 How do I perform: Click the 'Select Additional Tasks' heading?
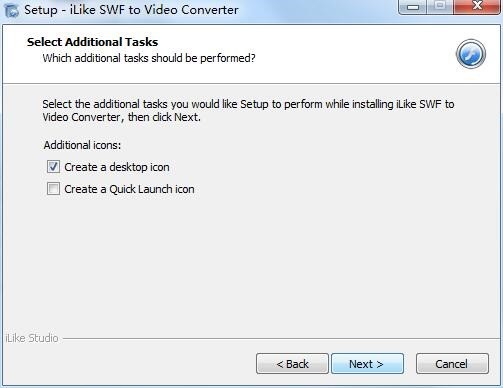click(92, 42)
